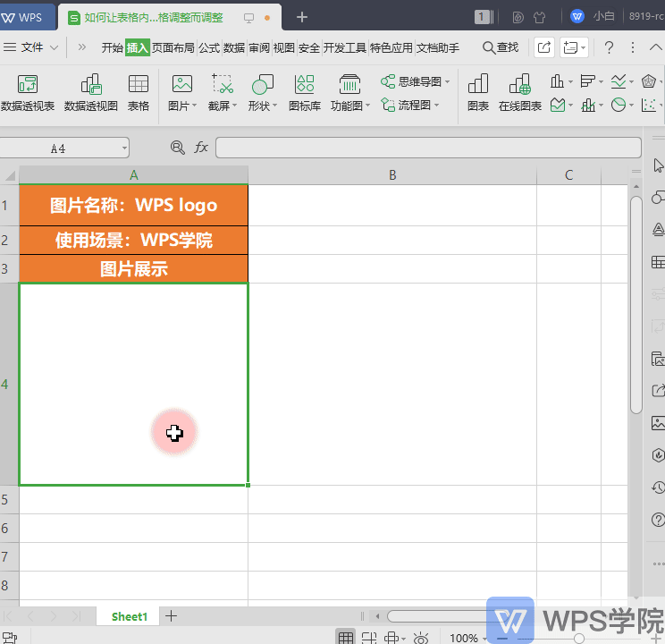Screen dimensions: 665x644
Task: Expand the 截屏 dropdown arrow
Action: point(234,105)
